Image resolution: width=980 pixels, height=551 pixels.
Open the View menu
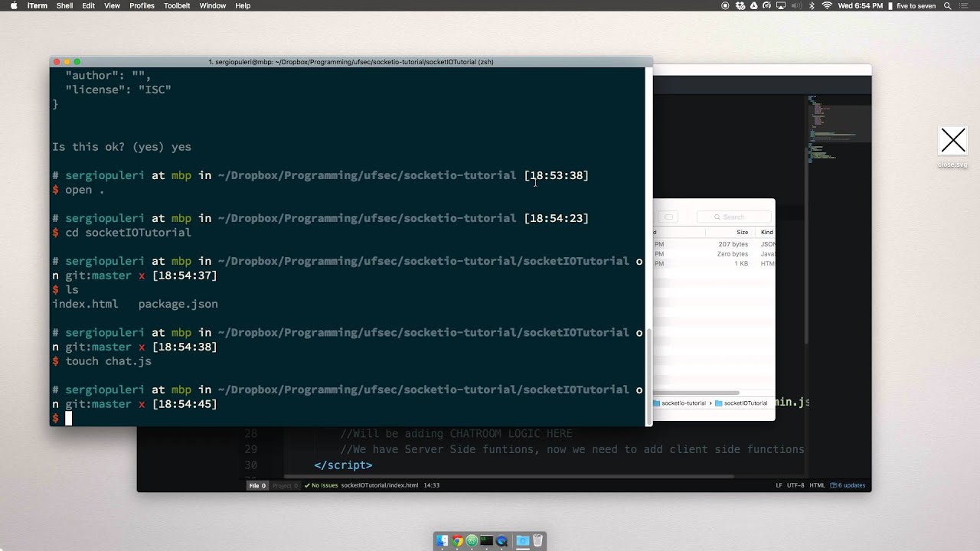coord(112,5)
